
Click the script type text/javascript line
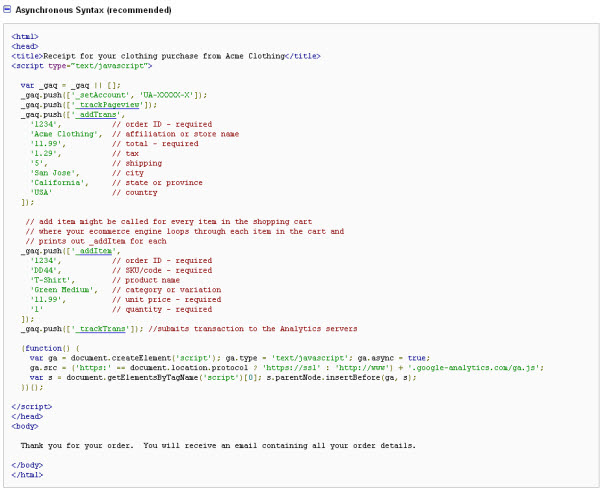[82, 66]
